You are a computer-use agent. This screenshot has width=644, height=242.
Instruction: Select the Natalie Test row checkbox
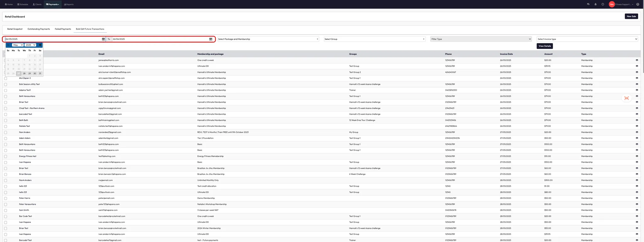(6, 127)
